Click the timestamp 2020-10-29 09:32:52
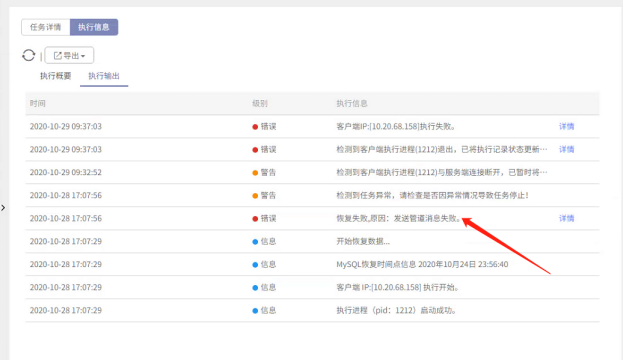623x360 pixels. [x=66, y=172]
